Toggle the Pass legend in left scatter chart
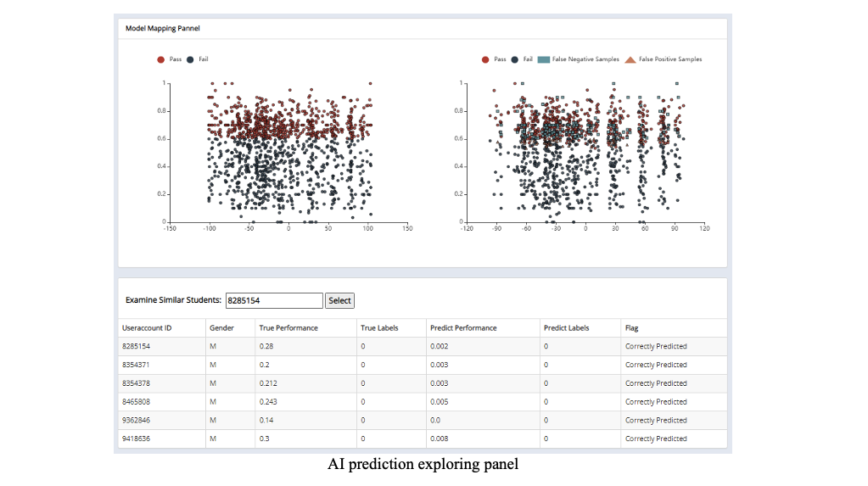 click(169, 59)
